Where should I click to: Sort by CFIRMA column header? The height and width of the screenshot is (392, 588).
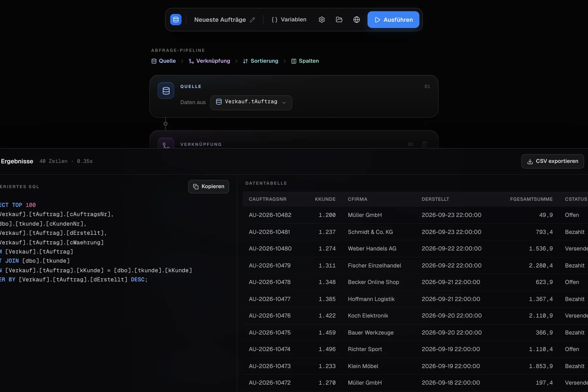[x=357, y=199]
